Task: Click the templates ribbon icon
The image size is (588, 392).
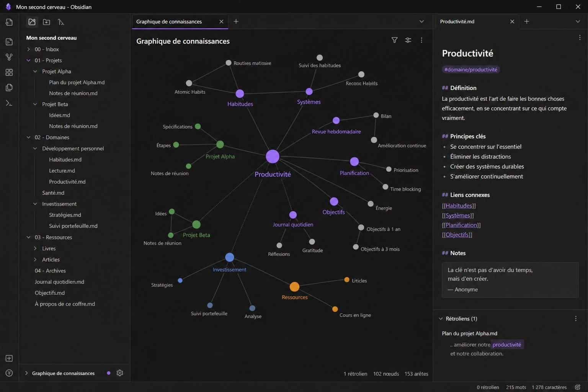Action: coord(9,88)
